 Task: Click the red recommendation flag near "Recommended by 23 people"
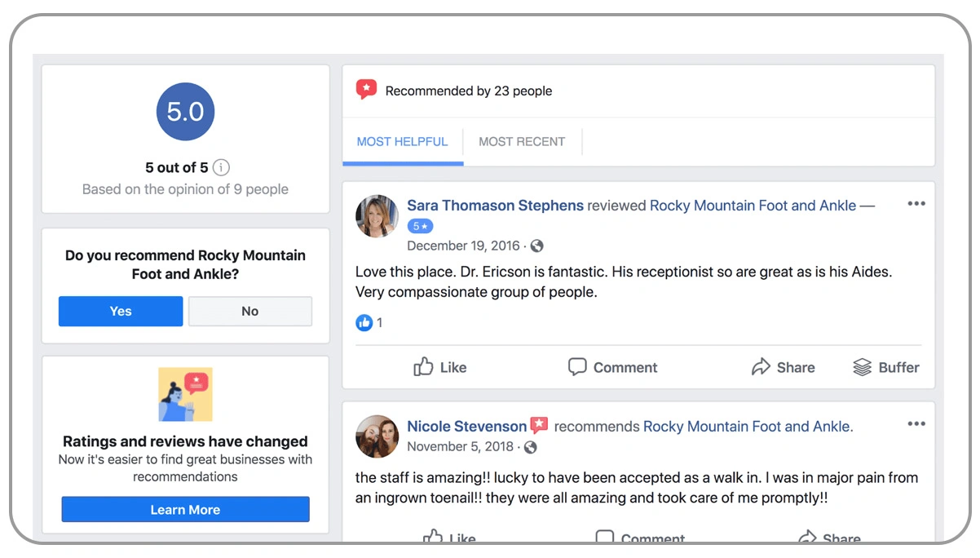[x=366, y=90]
